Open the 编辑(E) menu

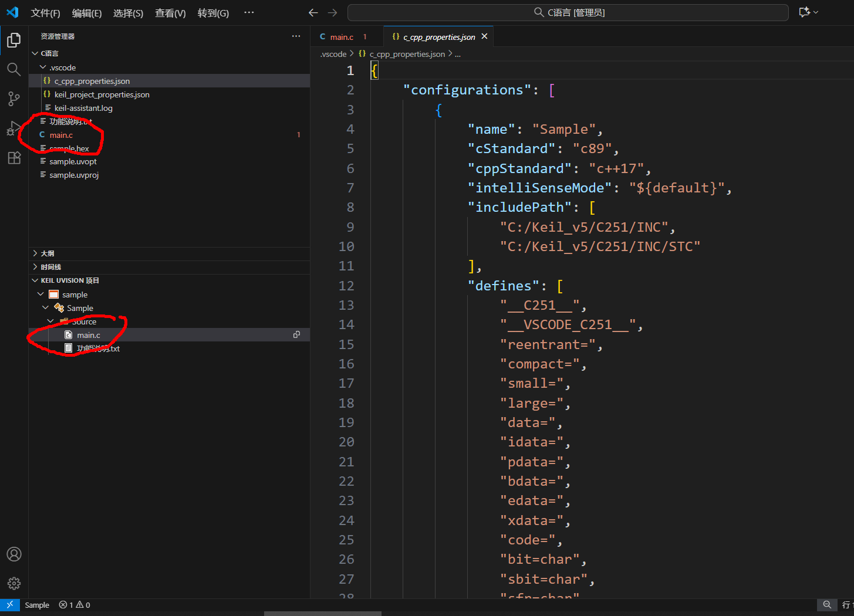87,13
